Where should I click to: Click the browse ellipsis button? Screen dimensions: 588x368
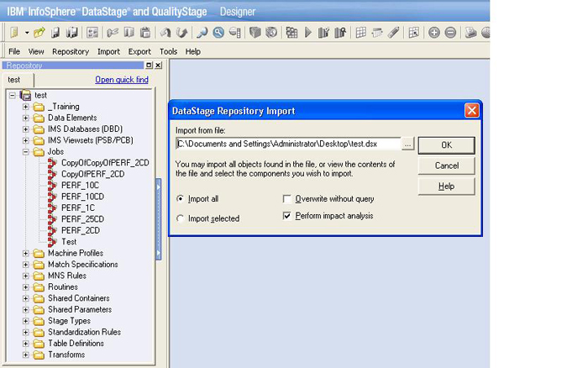point(407,144)
